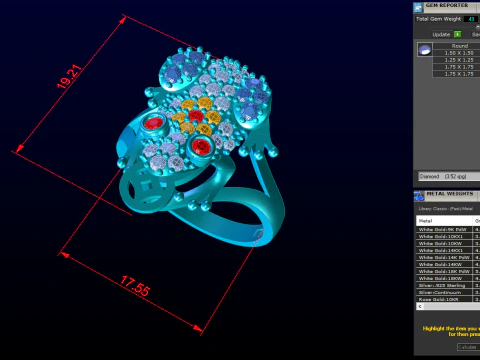Select the round gem shape thumbnail
This screenshot has height=360, width=480.
pyautogui.click(x=425, y=50)
